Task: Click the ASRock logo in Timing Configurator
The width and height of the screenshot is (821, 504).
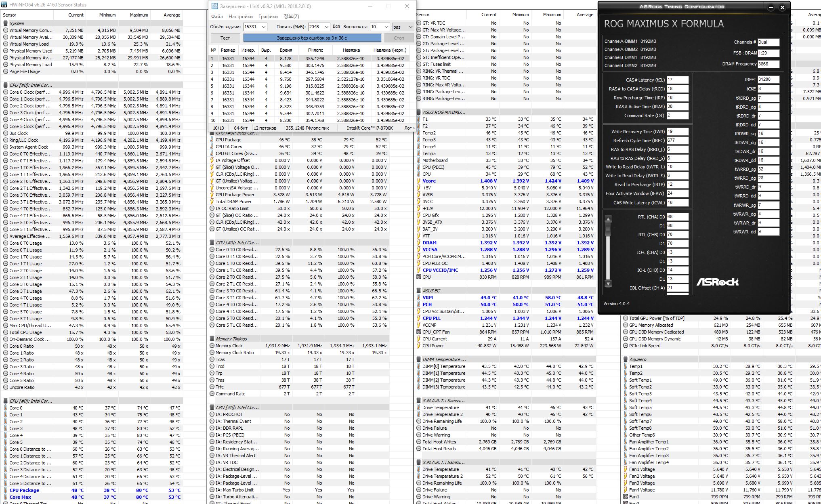Action: [x=717, y=282]
